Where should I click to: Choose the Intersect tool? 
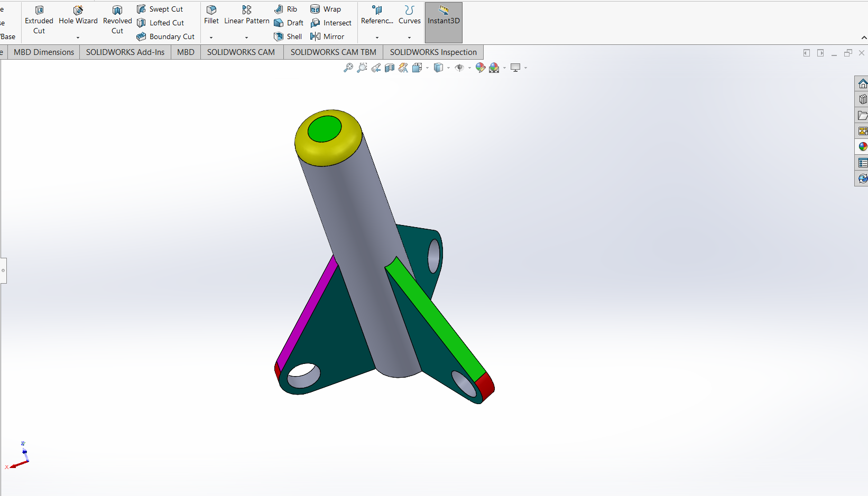click(331, 23)
